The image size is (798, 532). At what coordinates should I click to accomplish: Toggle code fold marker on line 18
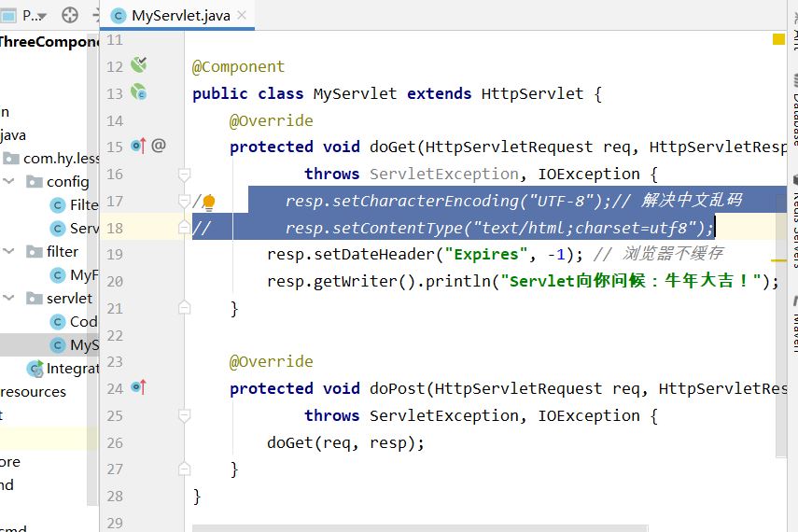184,227
